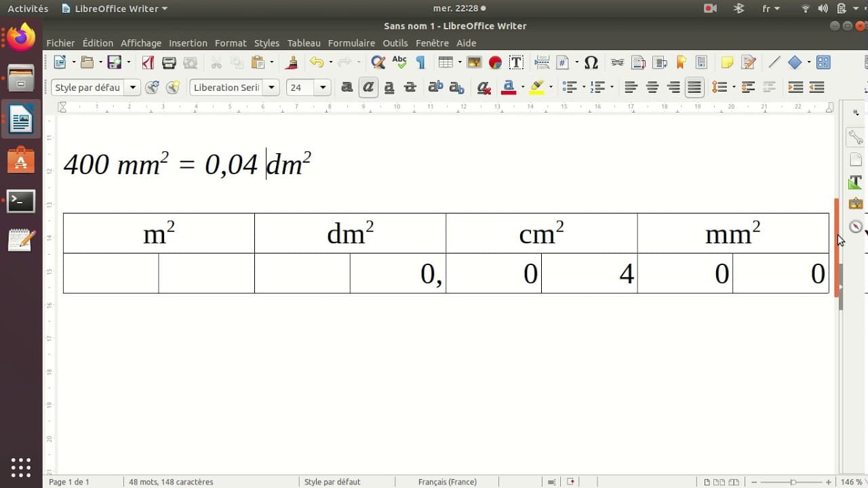The width and height of the screenshot is (868, 488).
Task: Toggle Track Changes recording
Action: [749, 62]
